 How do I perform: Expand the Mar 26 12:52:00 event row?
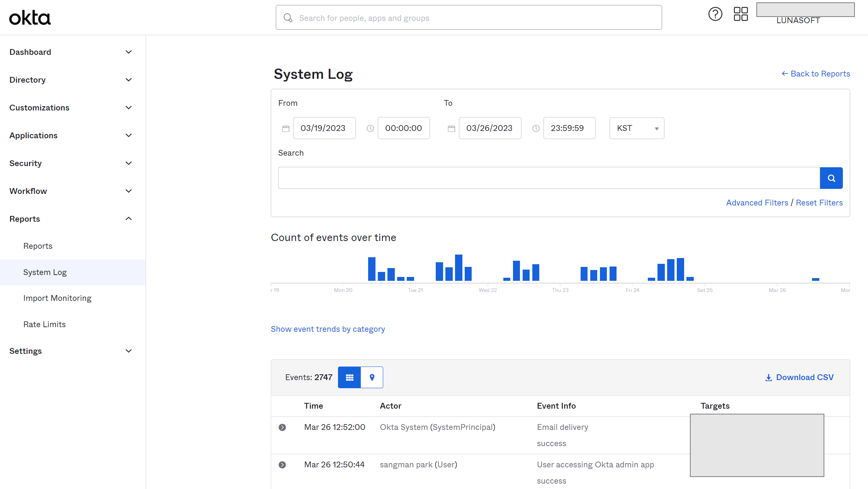[x=282, y=427]
